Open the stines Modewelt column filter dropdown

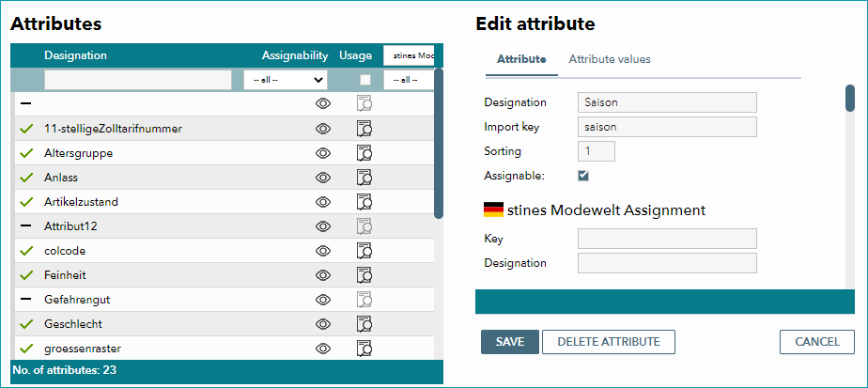(409, 80)
